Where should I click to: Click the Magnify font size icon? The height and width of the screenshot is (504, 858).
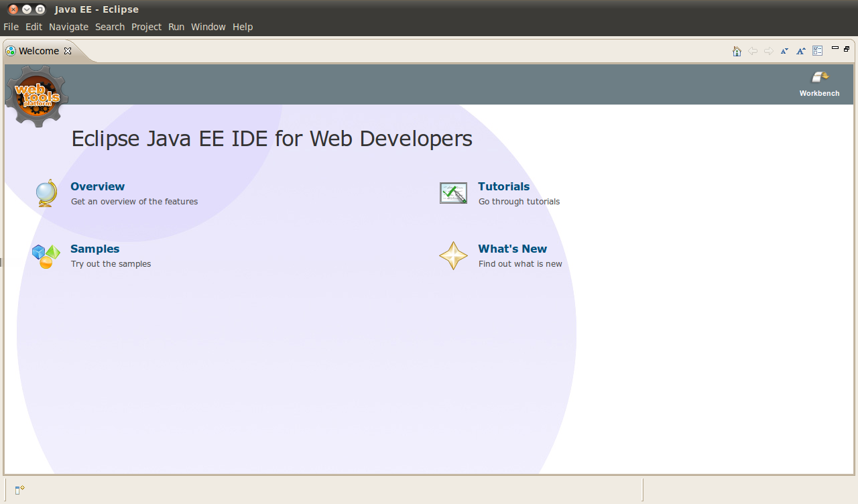coord(801,51)
